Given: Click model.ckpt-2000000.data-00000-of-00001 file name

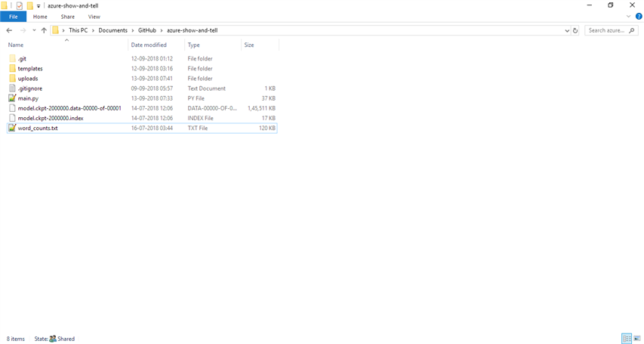Looking at the screenshot, I should (x=69, y=108).
